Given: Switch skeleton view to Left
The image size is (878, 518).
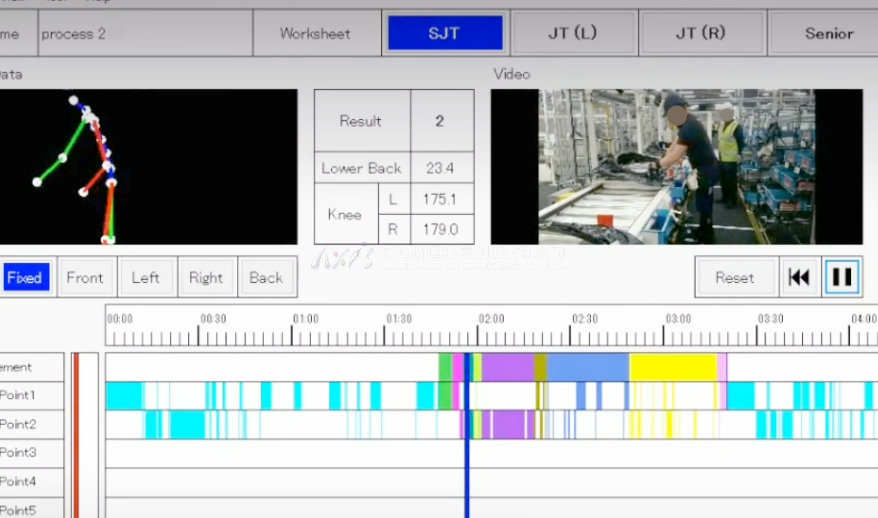Looking at the screenshot, I should click(147, 277).
